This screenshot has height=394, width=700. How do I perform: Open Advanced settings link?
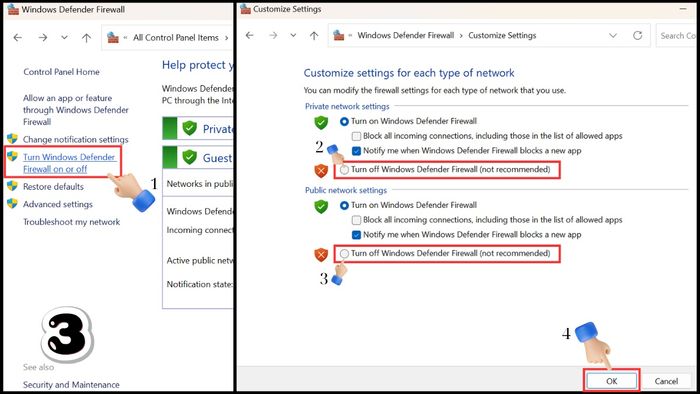pos(58,204)
